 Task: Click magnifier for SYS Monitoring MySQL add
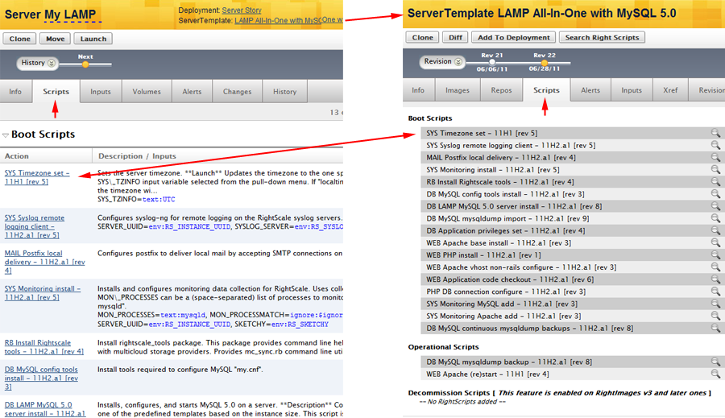pos(715,304)
